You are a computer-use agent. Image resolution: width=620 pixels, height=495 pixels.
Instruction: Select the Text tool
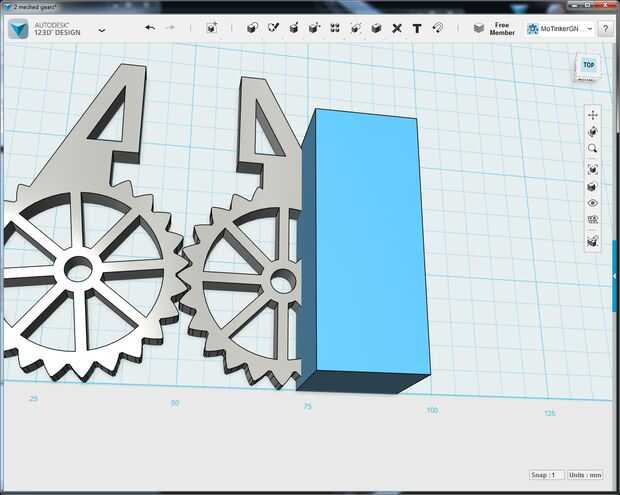[417, 28]
